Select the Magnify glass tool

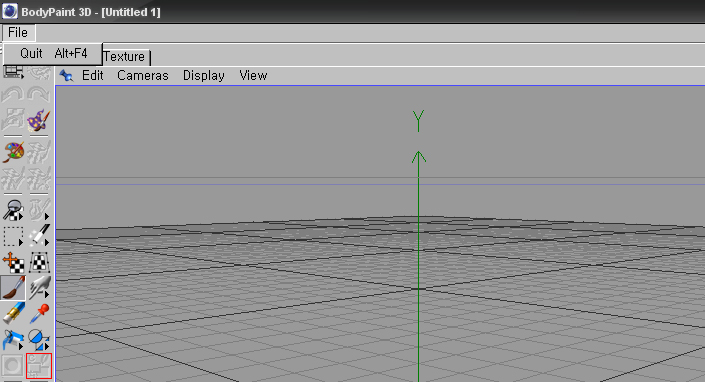point(13,210)
